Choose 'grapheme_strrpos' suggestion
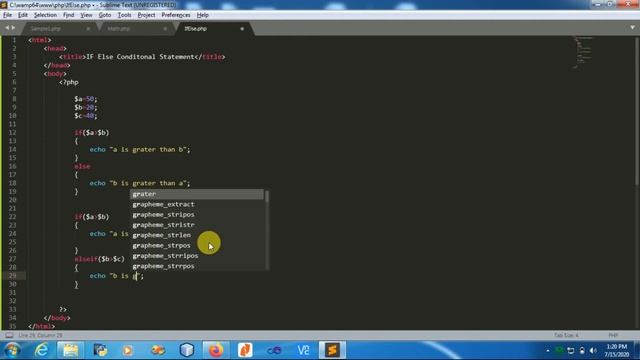 (197, 266)
